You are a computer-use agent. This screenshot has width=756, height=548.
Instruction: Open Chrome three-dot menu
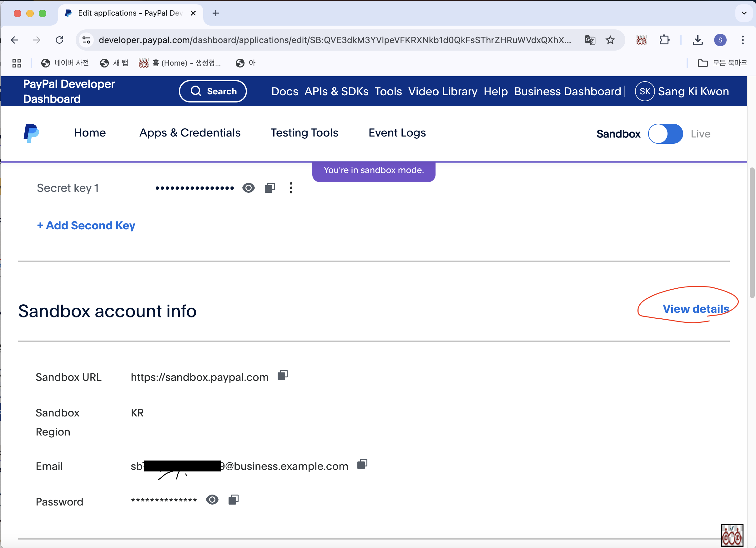pos(743,40)
